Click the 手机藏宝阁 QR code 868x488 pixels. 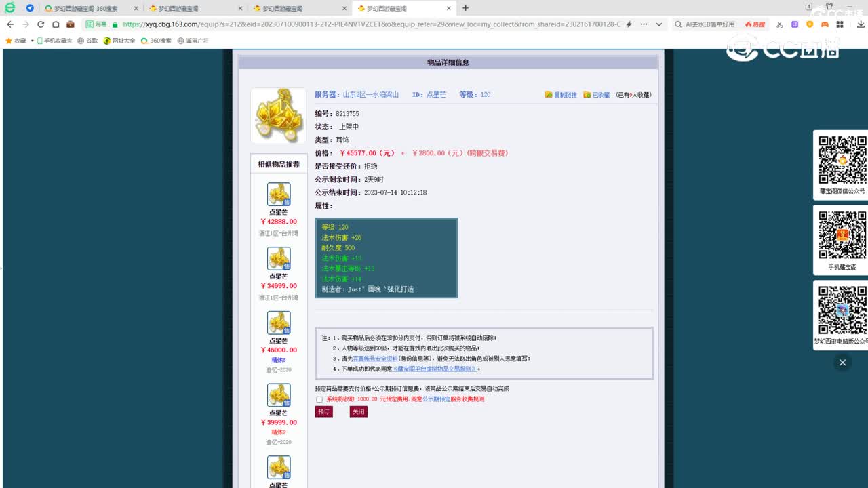(x=842, y=235)
